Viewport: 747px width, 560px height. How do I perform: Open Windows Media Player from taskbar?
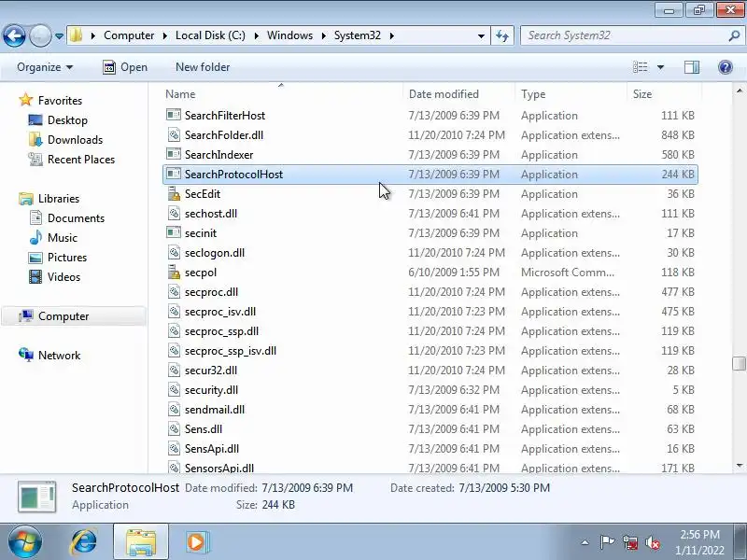197,541
